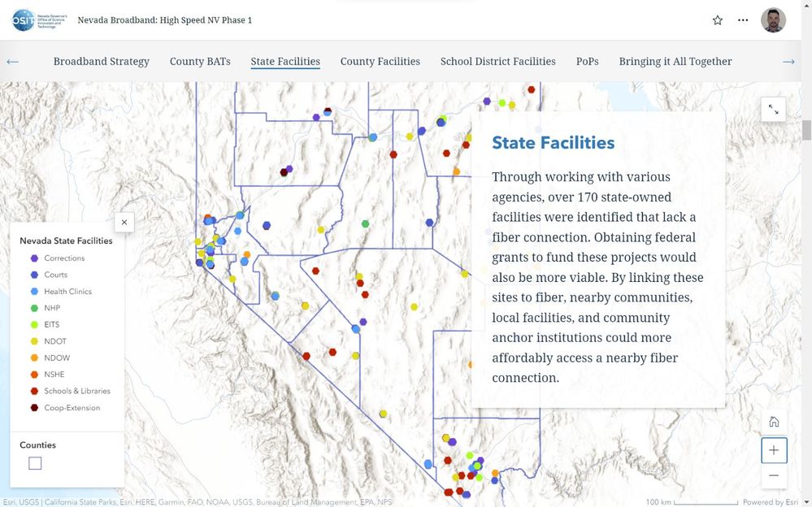Open Bringing it All Together tab
The image size is (812, 507).
coord(675,62)
